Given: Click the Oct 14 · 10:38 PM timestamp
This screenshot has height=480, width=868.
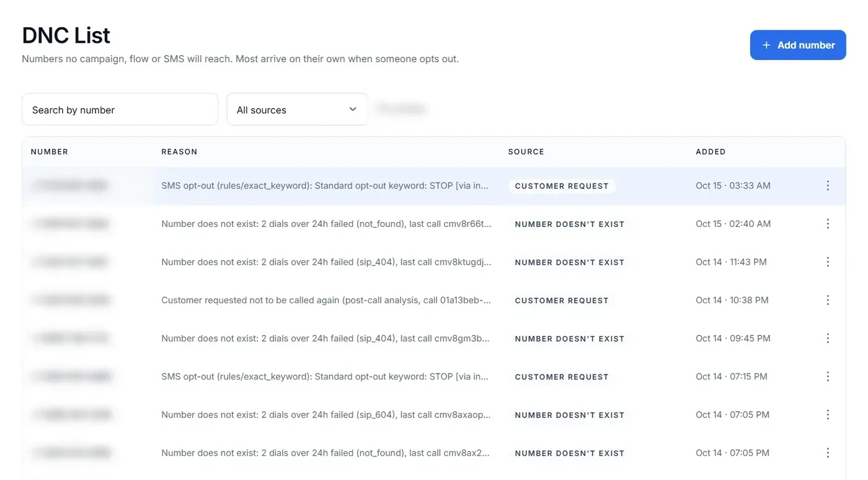Looking at the screenshot, I should [732, 300].
